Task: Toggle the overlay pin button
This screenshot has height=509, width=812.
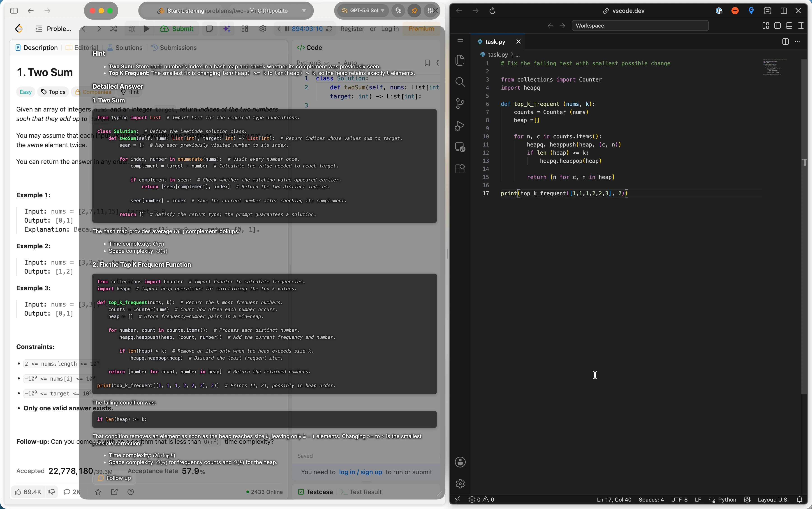Action: point(414,11)
